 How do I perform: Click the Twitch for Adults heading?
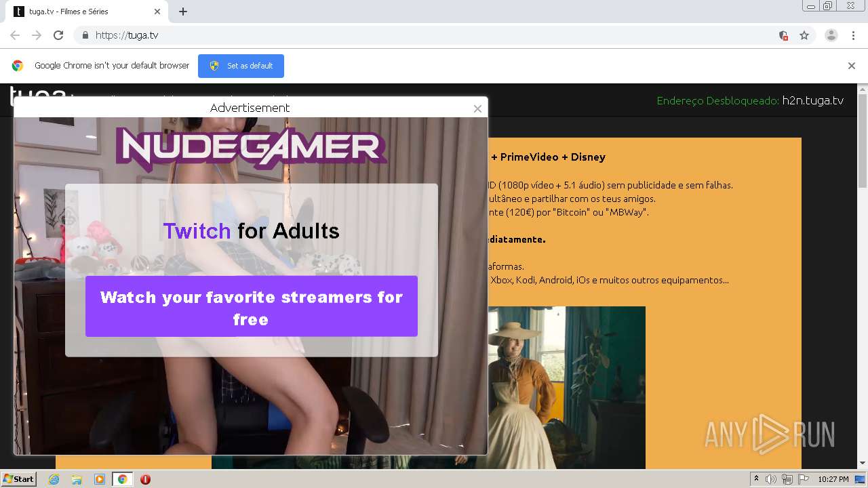251,231
